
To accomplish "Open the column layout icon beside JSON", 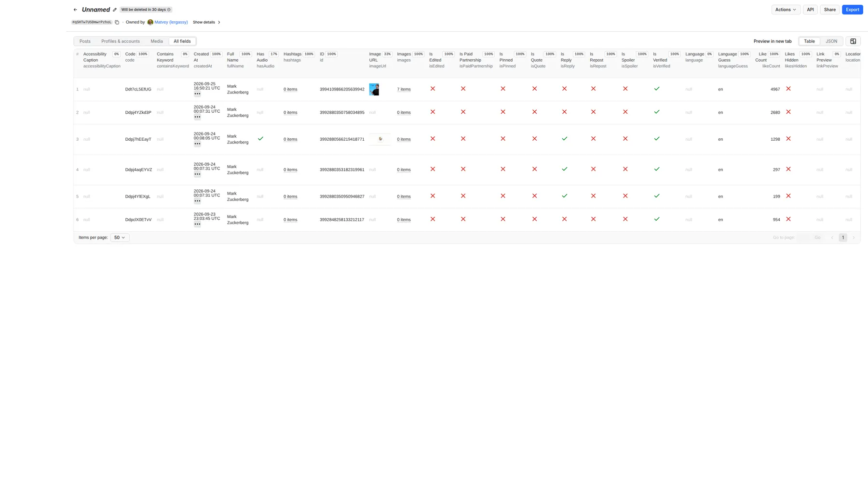I will coord(853,41).
